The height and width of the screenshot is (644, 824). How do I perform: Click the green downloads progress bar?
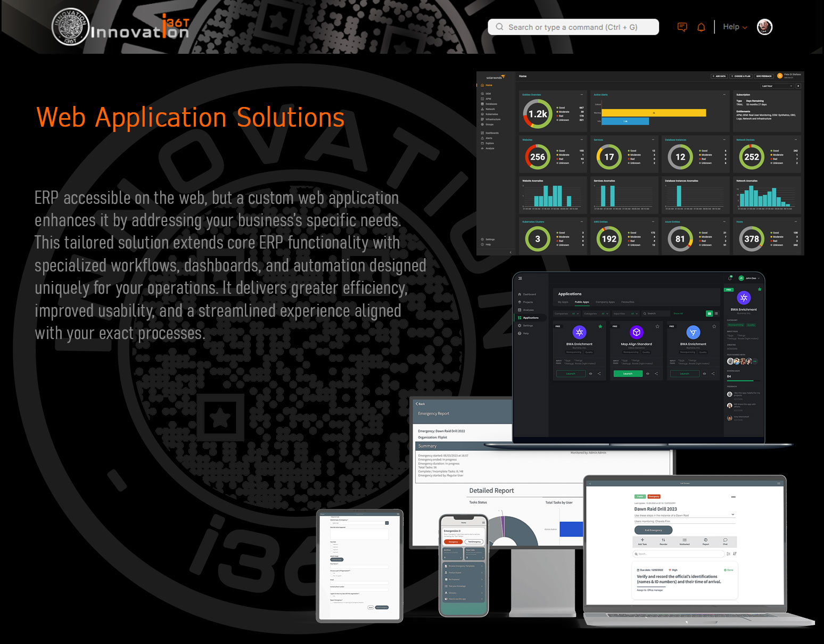[x=740, y=381]
